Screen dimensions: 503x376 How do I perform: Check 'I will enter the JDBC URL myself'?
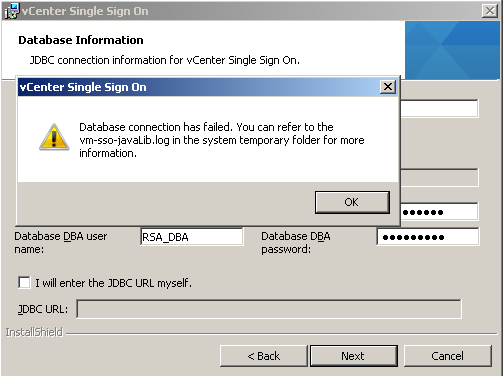(24, 283)
